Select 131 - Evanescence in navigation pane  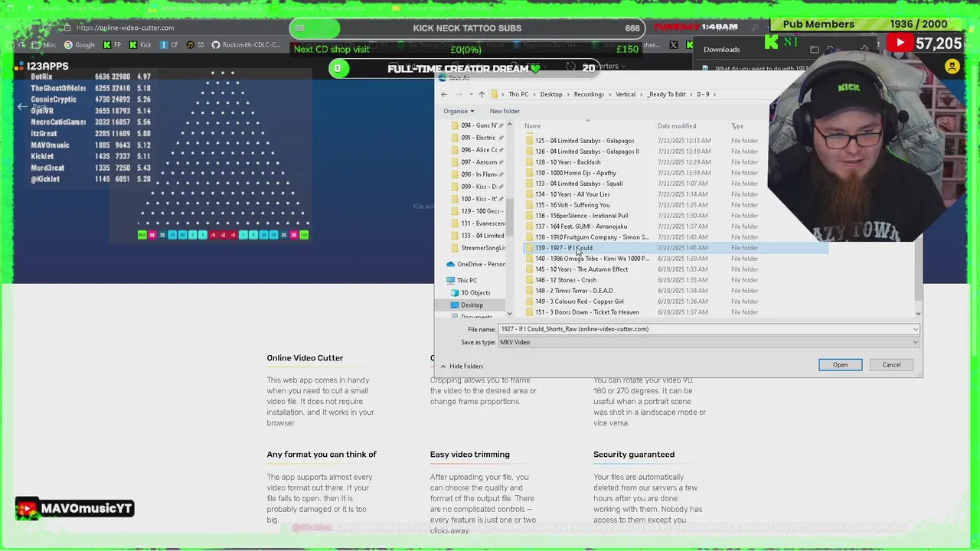[x=476, y=223]
